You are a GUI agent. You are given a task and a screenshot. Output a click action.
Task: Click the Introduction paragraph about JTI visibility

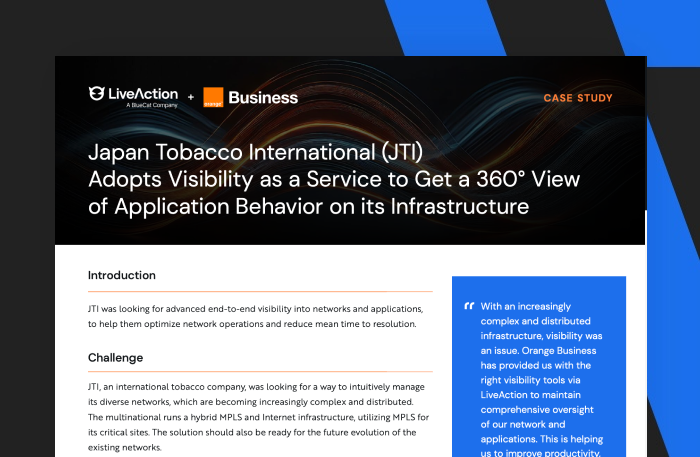(260, 317)
